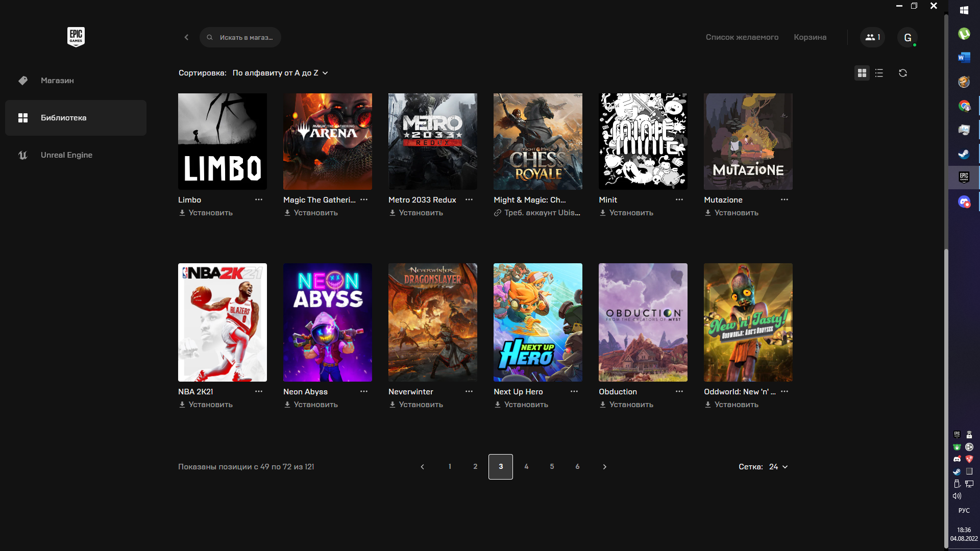The image size is (980, 551).
Task: Open uTorrent from the taskbar
Action: click(964, 34)
